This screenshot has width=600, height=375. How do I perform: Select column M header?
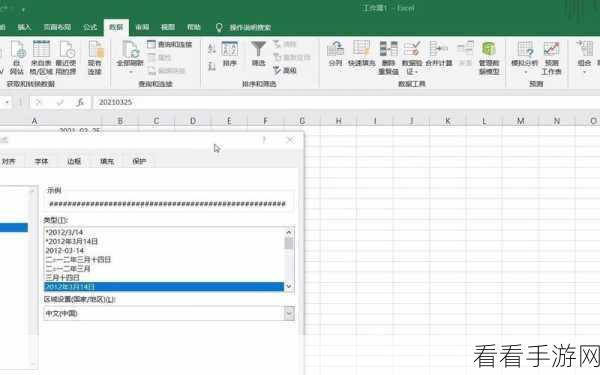(x=520, y=121)
